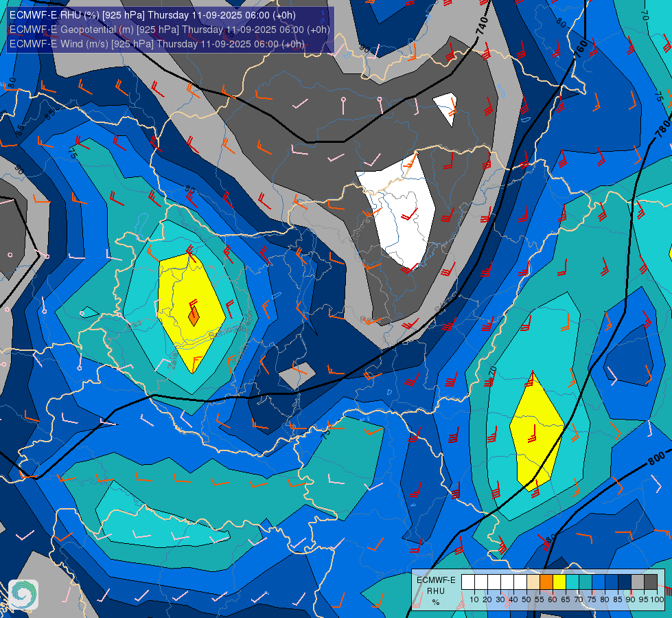Click the 740 geopotential contour label
672x618 pixels.
(x=482, y=25)
